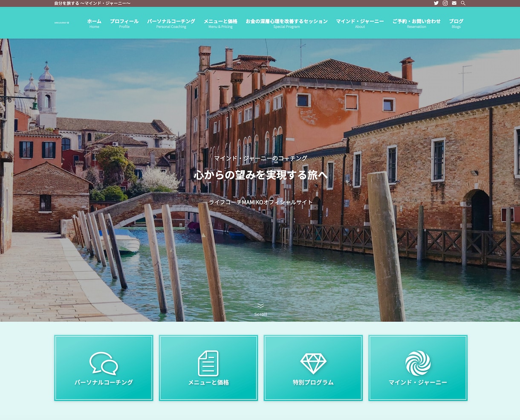Click the ライフコーチMAMIKOオフィシャルサイト text
This screenshot has height=420, width=520.
pos(260,202)
